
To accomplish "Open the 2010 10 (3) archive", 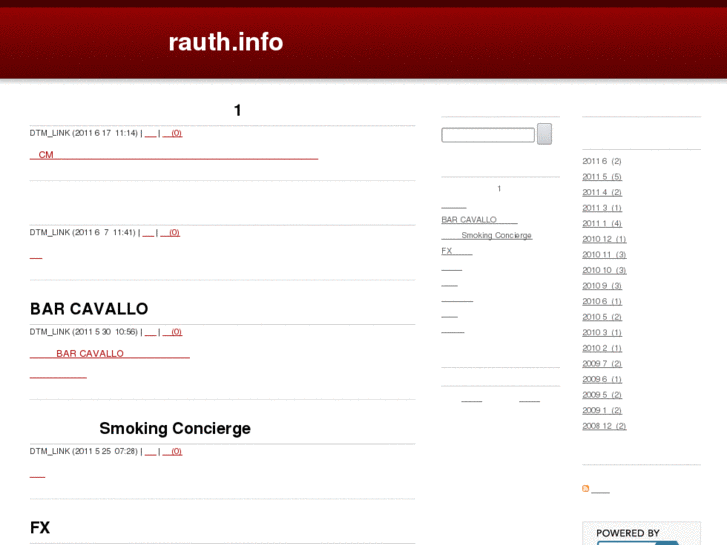I will (604, 270).
